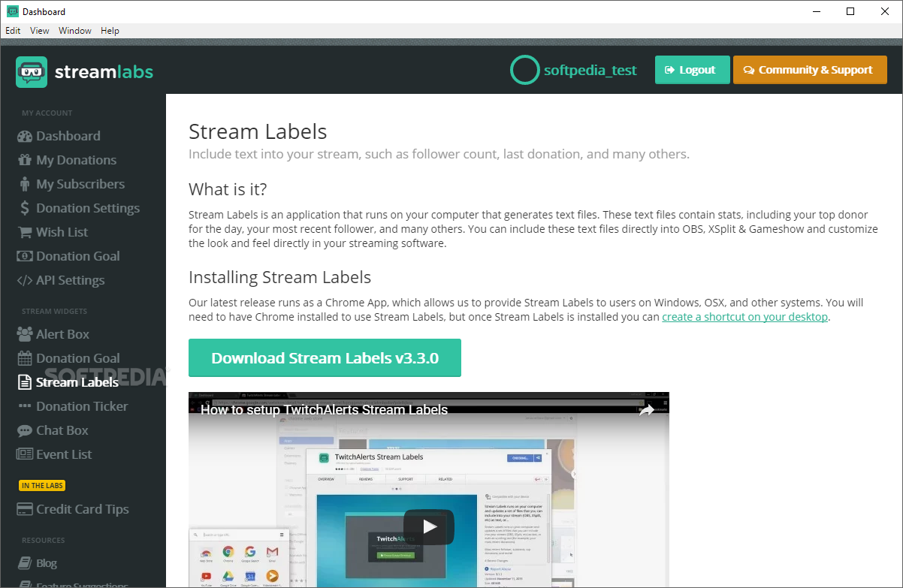Open Credit Card Tips in the labs
903x588 pixels.
(83, 509)
